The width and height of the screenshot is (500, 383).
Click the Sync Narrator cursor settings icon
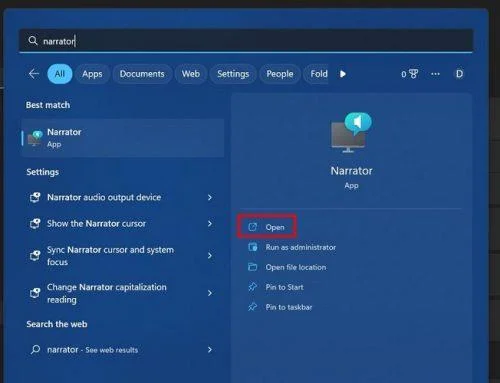click(35, 256)
